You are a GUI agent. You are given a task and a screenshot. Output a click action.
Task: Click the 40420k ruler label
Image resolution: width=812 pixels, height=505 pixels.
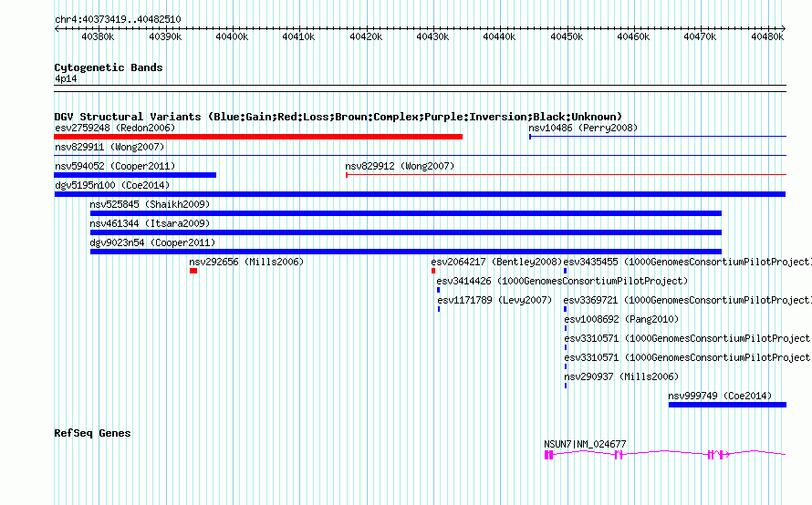tap(366, 36)
